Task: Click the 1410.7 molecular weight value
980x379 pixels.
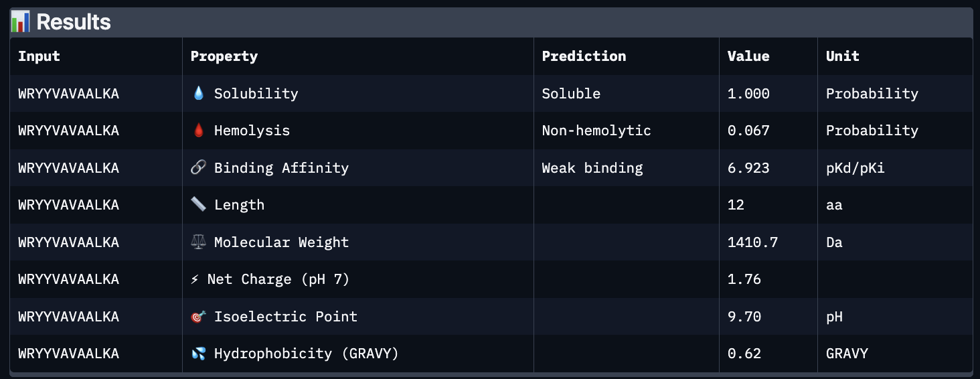Action: pos(752,242)
